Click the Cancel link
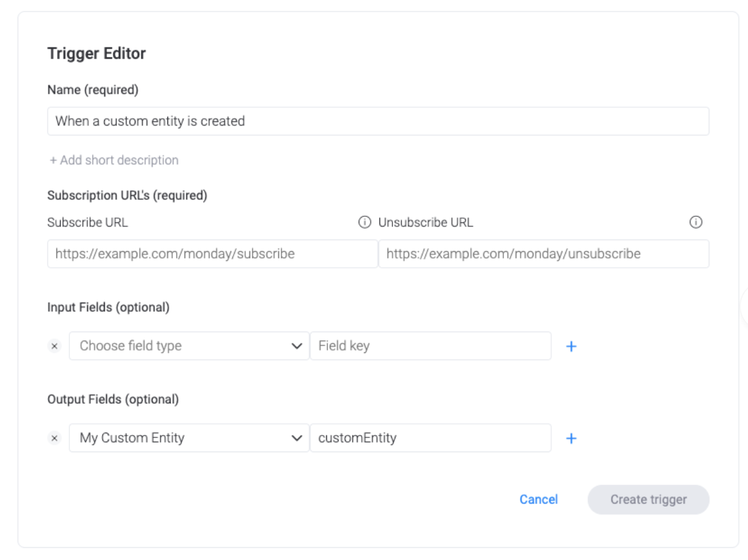The image size is (748, 560). [x=538, y=499]
